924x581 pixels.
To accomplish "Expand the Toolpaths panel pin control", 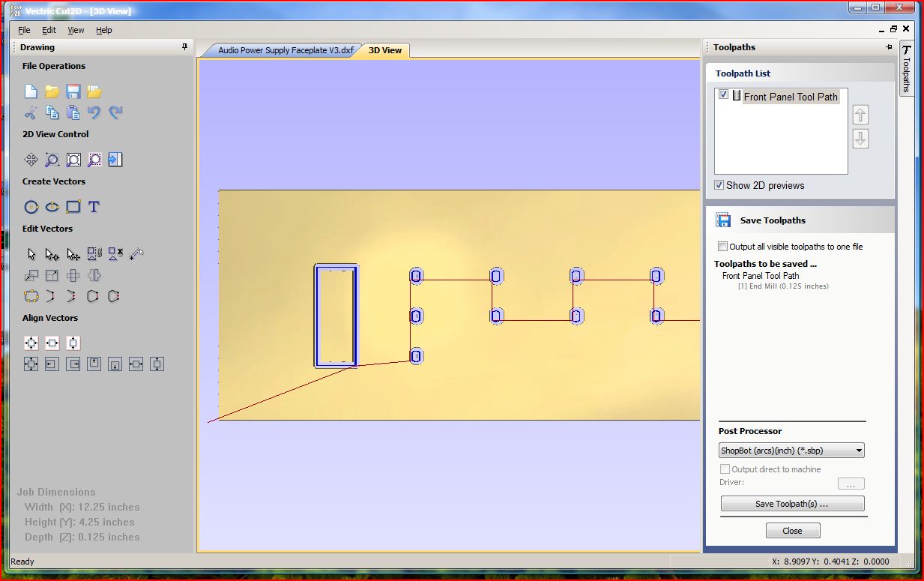I will 889,46.
